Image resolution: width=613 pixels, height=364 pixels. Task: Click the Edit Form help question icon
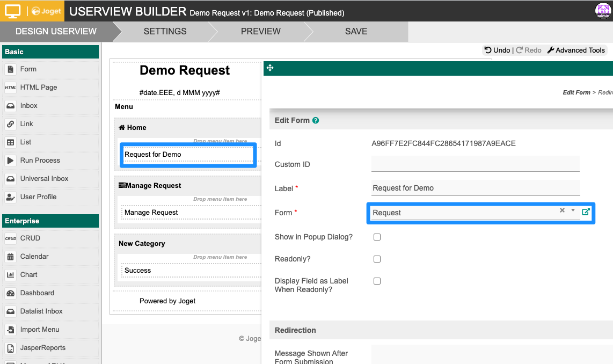pyautogui.click(x=316, y=120)
